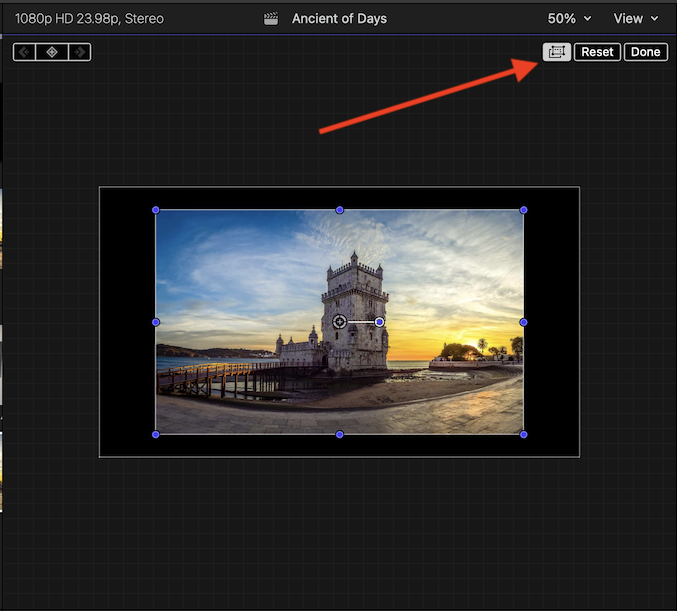Go to the previous keyframe

pyautogui.click(x=24, y=52)
